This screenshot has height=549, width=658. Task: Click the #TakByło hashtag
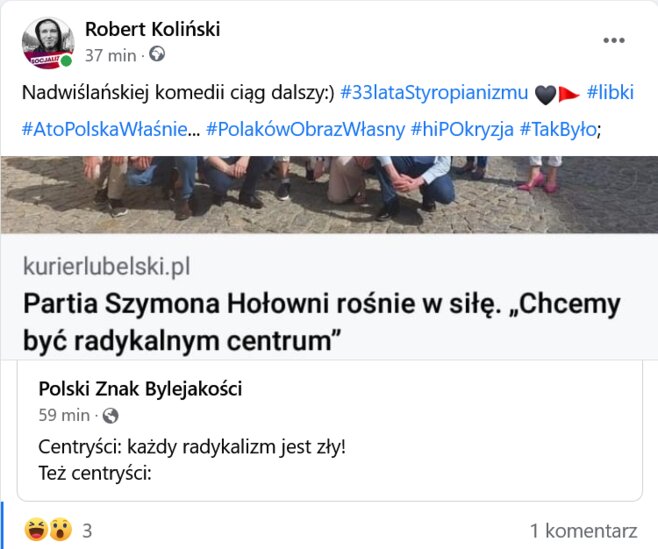(558, 130)
